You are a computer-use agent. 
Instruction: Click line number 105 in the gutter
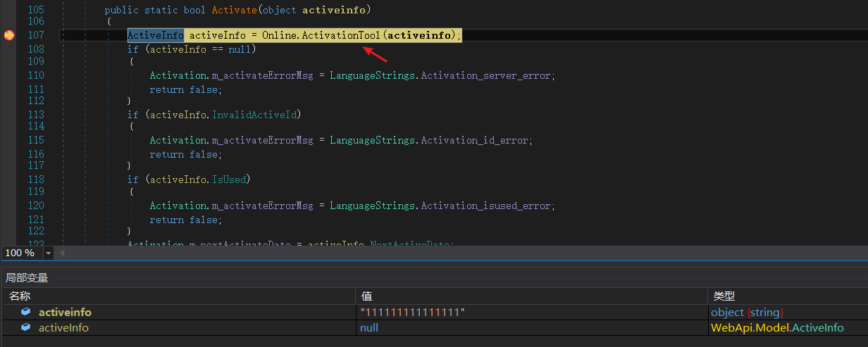(36, 10)
